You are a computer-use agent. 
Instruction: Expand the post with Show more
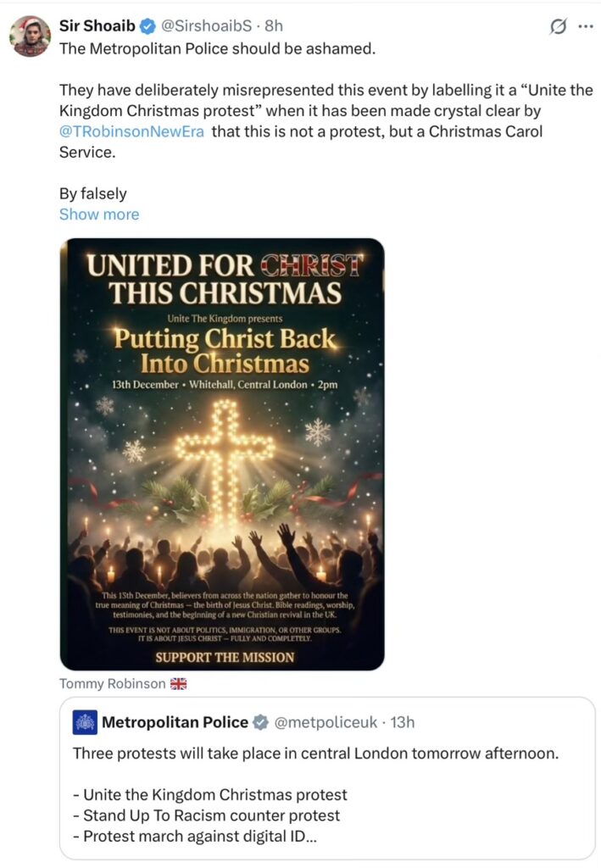coord(99,214)
